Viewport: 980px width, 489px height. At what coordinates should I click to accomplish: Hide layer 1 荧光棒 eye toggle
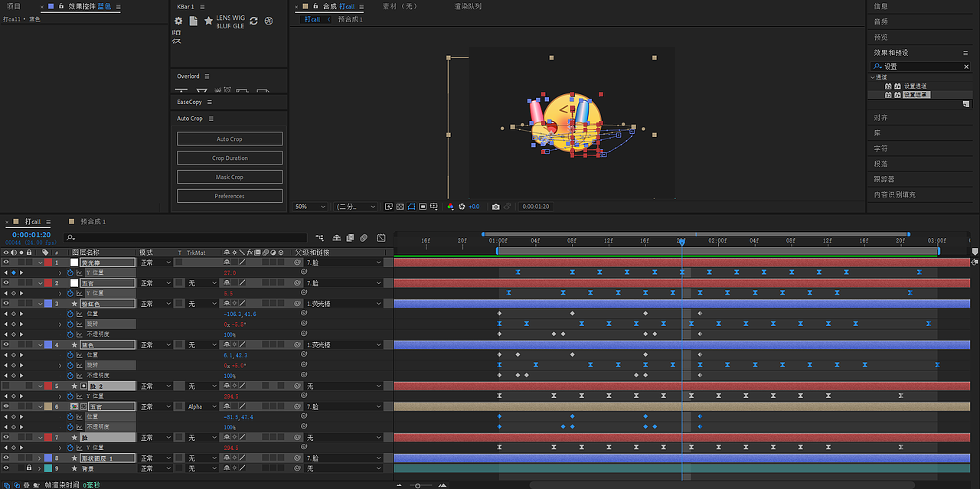point(5,262)
